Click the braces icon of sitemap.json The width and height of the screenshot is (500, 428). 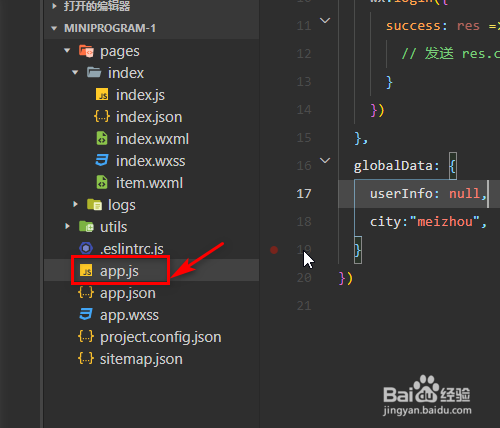(86, 358)
